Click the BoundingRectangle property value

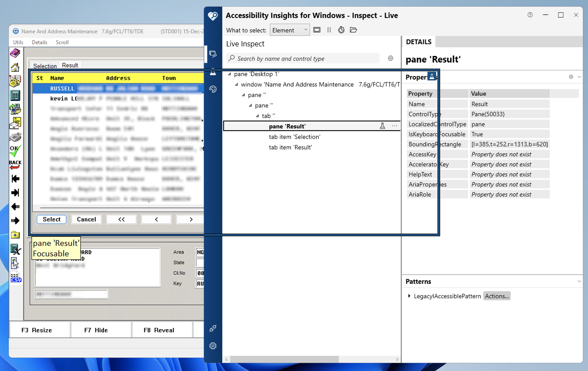pyautogui.click(x=509, y=144)
